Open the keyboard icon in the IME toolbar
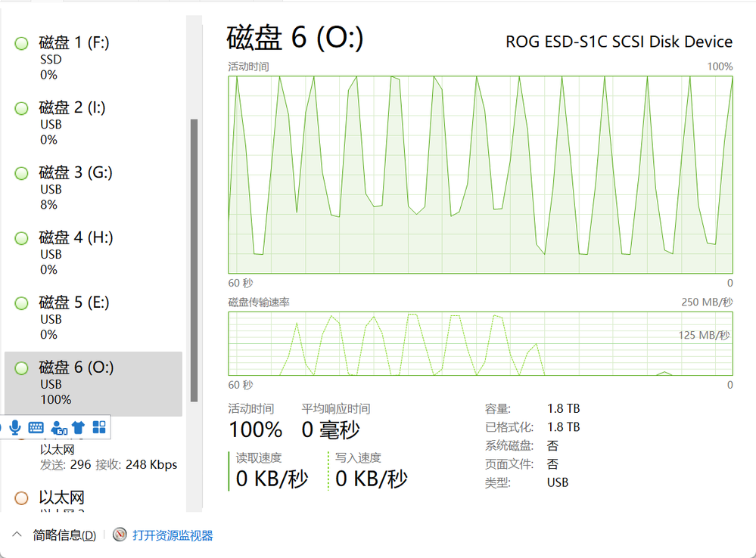This screenshot has height=558, width=756. coord(36,427)
